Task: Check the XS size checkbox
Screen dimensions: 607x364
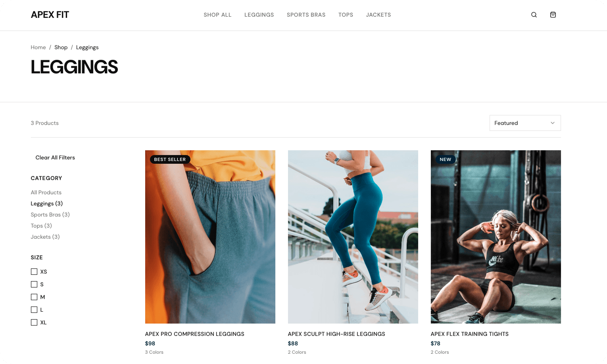Action: [x=34, y=272]
